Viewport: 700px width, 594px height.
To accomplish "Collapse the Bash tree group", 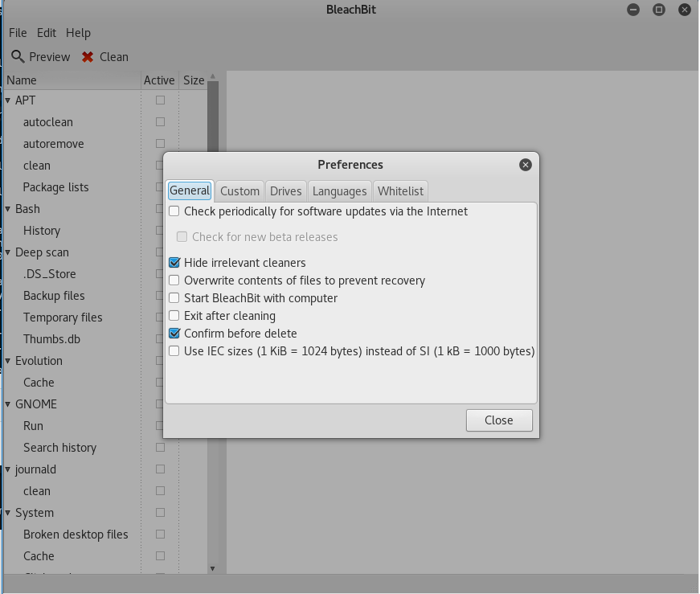I will (x=7, y=209).
